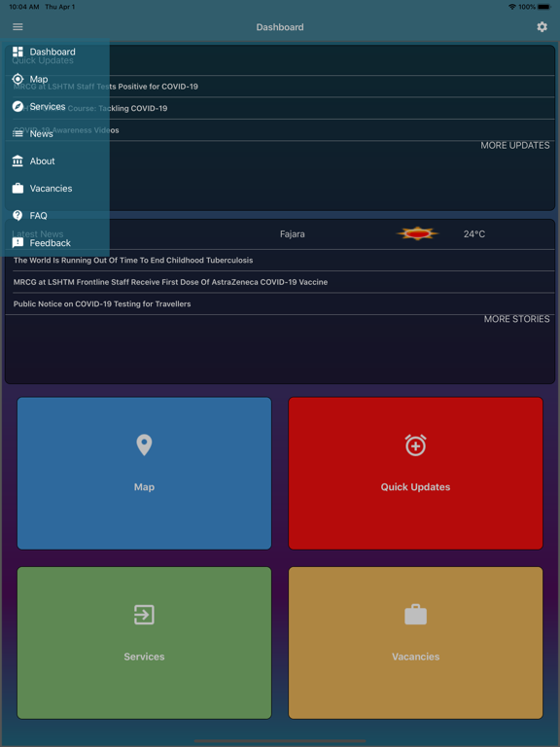Viewport: 560px width, 747px height.
Task: Open the green Services tile label
Action: pos(144,657)
